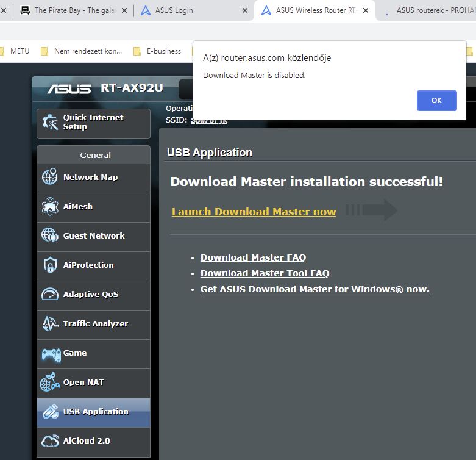Select AiProtection menu label
The image size is (476, 460).
88,265
